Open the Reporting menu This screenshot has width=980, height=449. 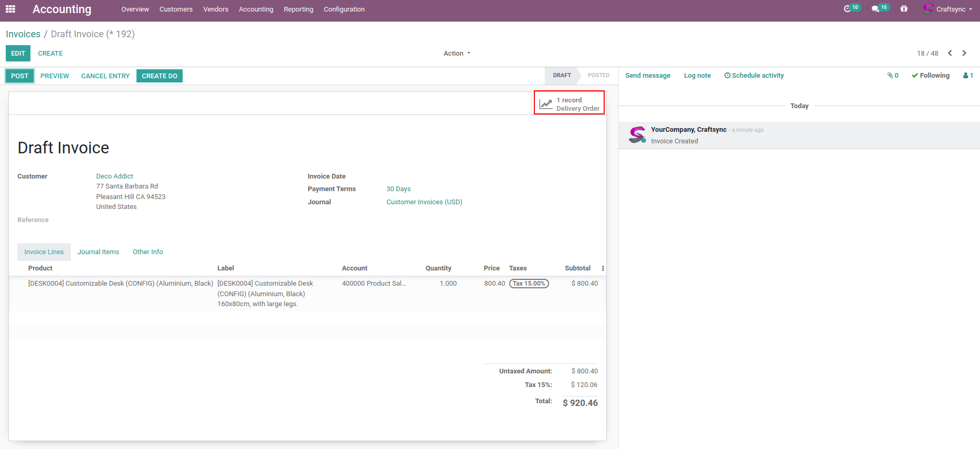(298, 9)
